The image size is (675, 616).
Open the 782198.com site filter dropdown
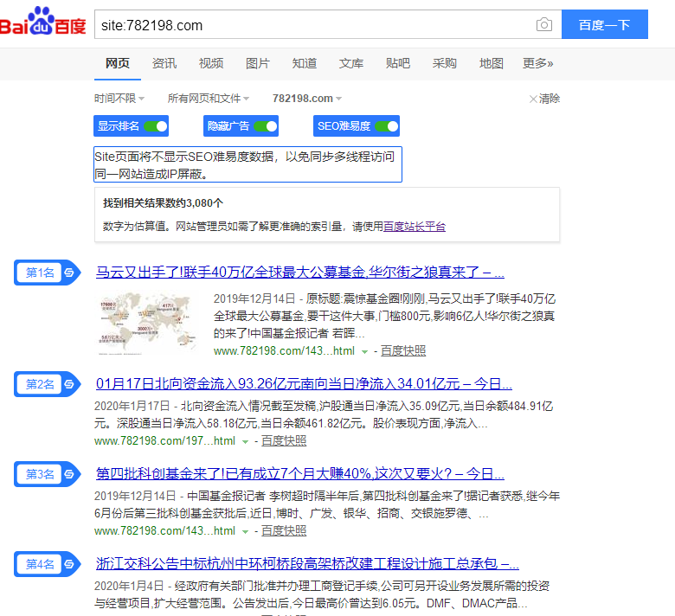[307, 99]
